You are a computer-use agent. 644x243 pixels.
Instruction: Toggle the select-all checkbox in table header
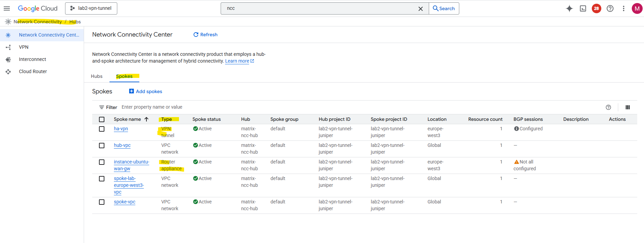coord(102,119)
